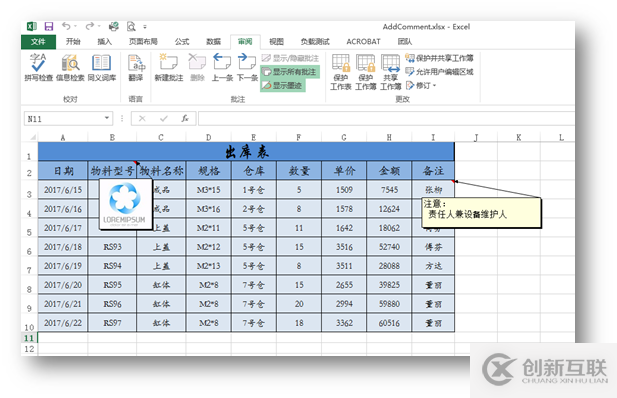617x398 pixels.
Task: Open the Undo history dropdown arrow
Action: pyautogui.click(x=75, y=26)
